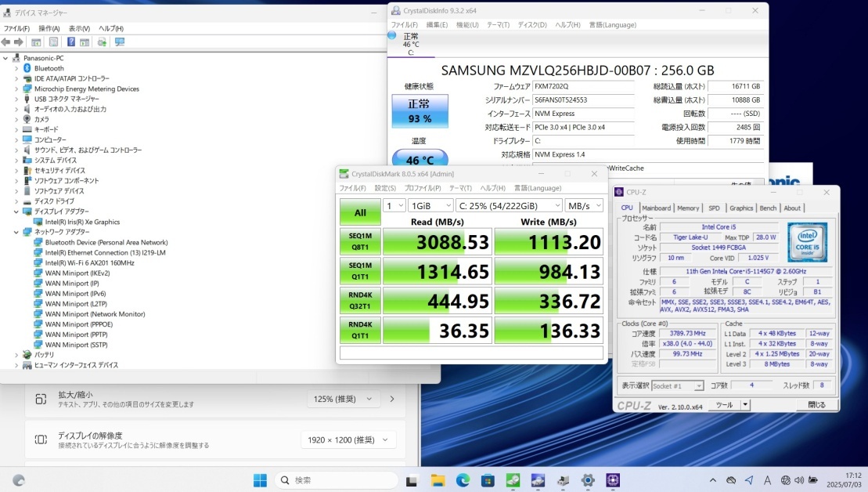Screen dimensions: 868x492
Task: Click the location arrow icon in system tray
Action: tap(749, 480)
